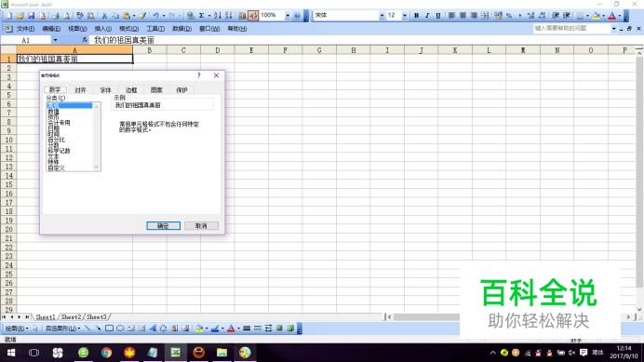Select the Oval drawing tool

(120, 328)
